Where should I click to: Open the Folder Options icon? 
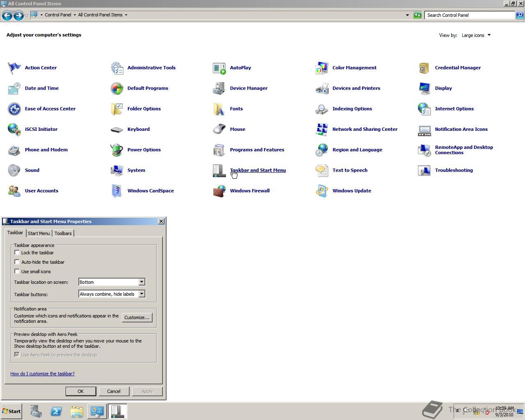pos(117,109)
